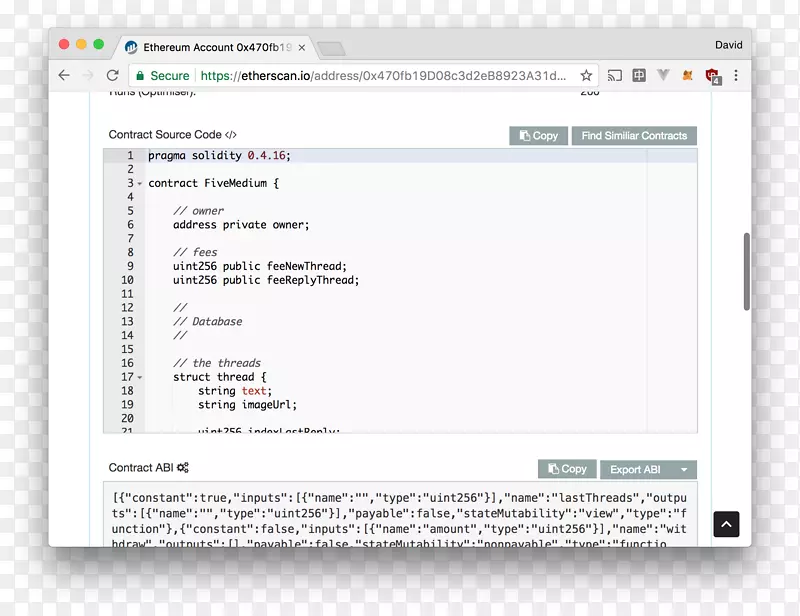Copy the contract source code
The image size is (800, 616).
click(538, 135)
